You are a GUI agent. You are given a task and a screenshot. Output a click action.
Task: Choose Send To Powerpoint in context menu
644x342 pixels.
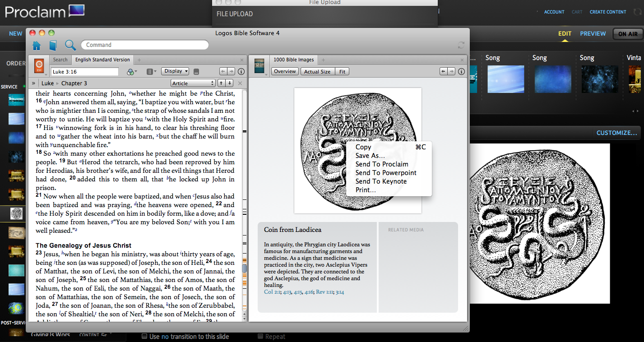pos(389,173)
